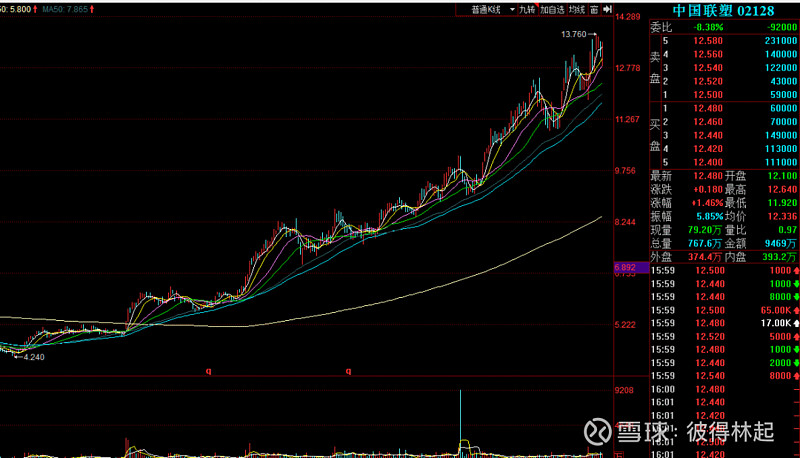
Task: Click 加自选 to add to watchlist
Action: click(552, 10)
